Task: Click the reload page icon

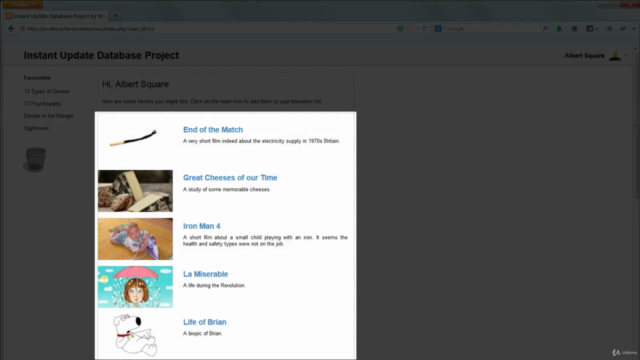Action: pyautogui.click(x=424, y=29)
